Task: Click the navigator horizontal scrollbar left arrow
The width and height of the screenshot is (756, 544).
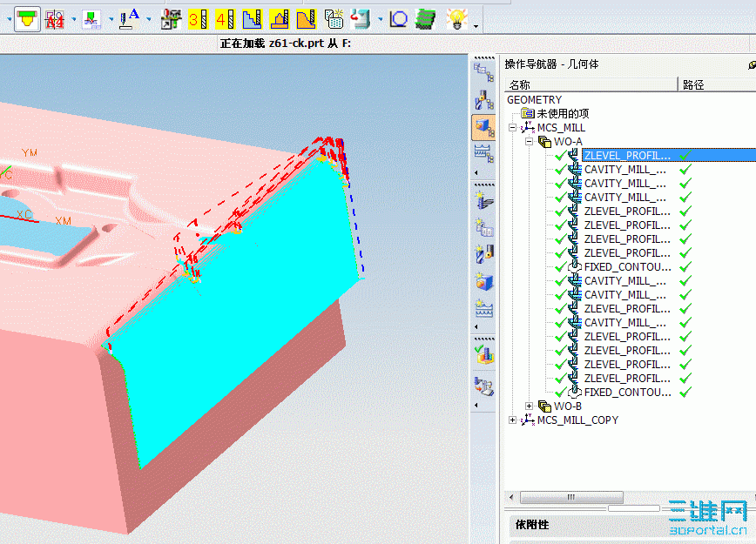Action: [x=511, y=497]
